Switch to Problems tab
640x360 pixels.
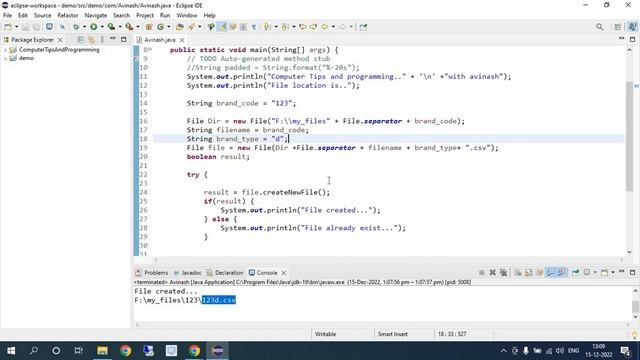click(x=152, y=273)
